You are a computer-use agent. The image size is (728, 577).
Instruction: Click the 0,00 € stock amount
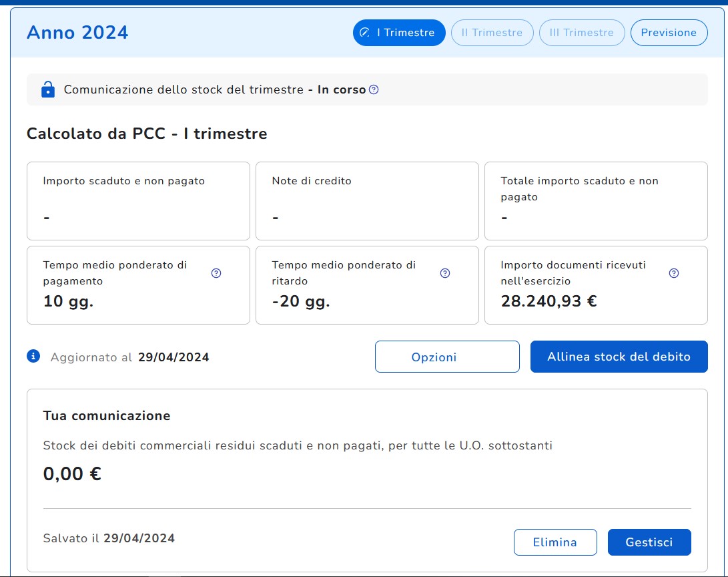(72, 474)
